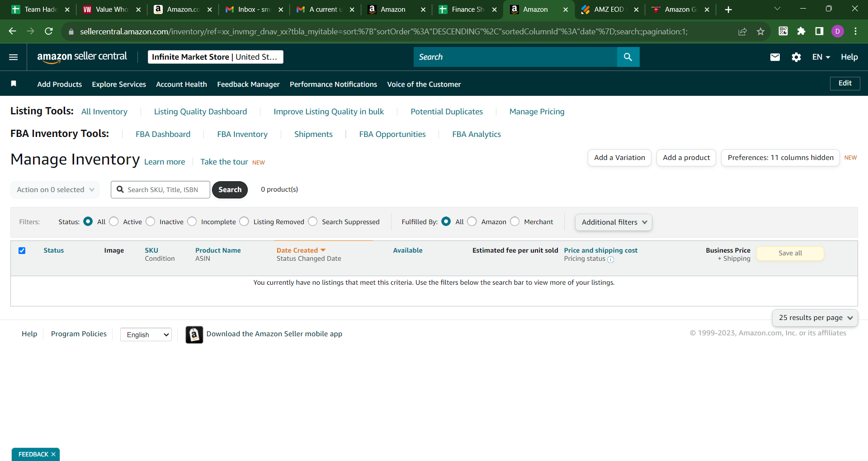868x461 pixels.
Task: Click the Search SKU, Title, ISBN field
Action: click(160, 190)
